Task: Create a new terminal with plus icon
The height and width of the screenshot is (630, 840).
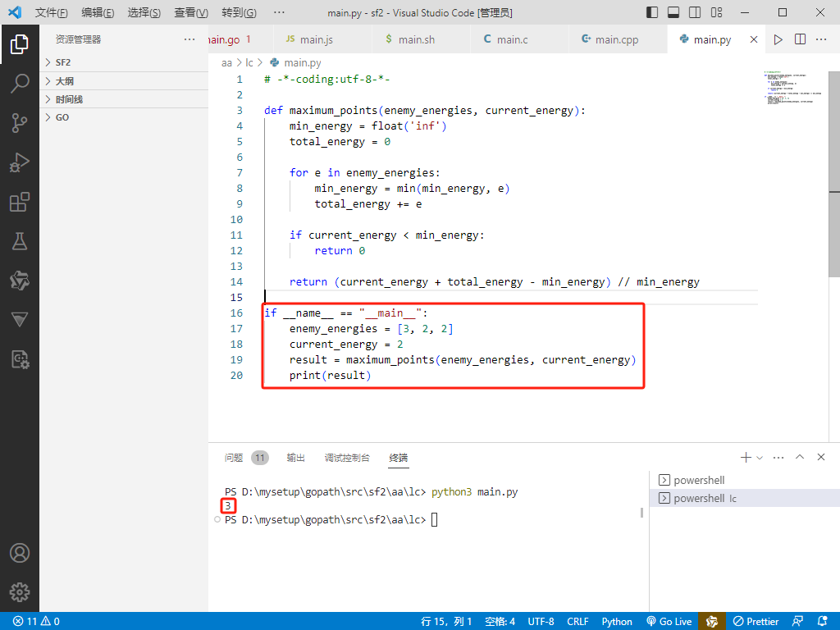Action: click(745, 457)
